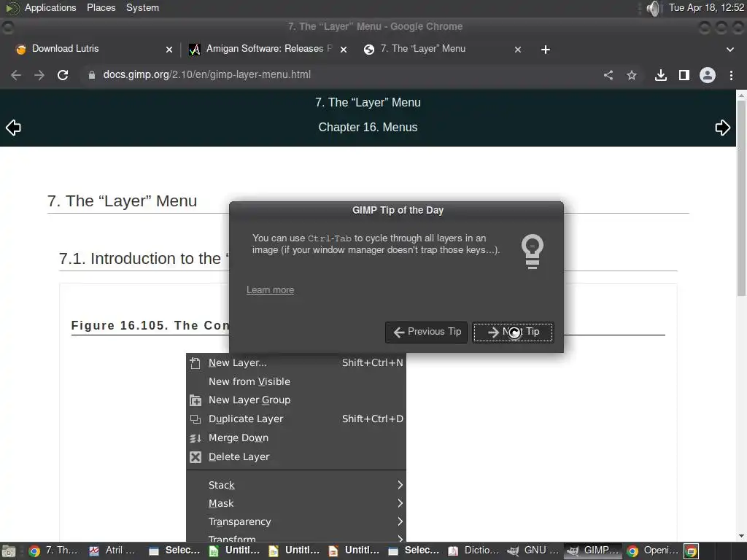Click the New Layer Group icon in the figure

(196, 400)
